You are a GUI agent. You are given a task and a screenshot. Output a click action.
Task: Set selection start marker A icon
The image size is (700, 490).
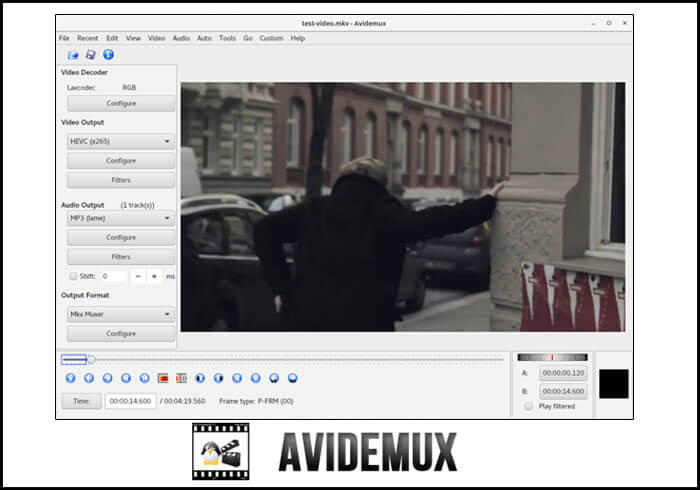[163, 378]
